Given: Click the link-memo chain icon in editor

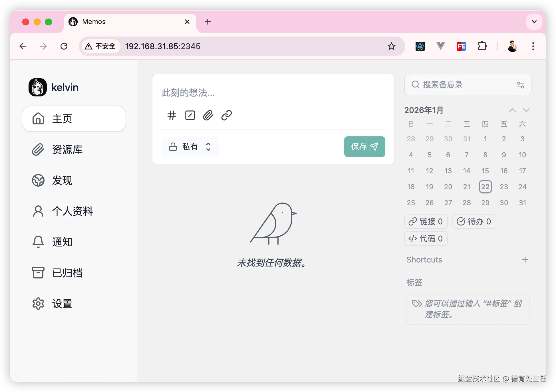Looking at the screenshot, I should 227,116.
